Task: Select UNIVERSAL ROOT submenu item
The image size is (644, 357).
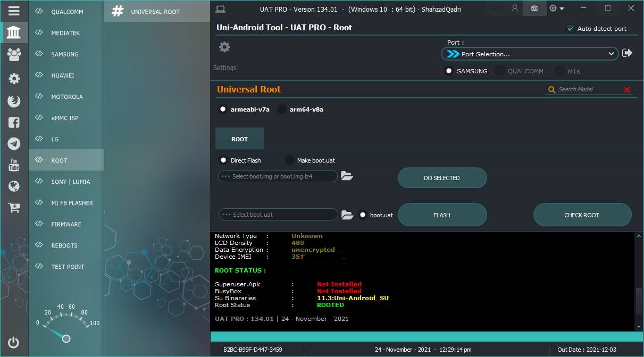Action: (x=157, y=11)
